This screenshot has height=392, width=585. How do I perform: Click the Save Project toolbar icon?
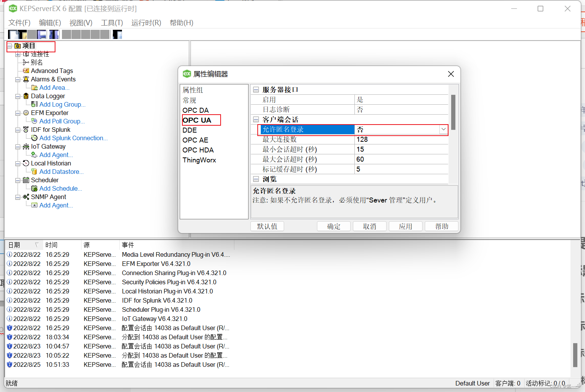41,34
